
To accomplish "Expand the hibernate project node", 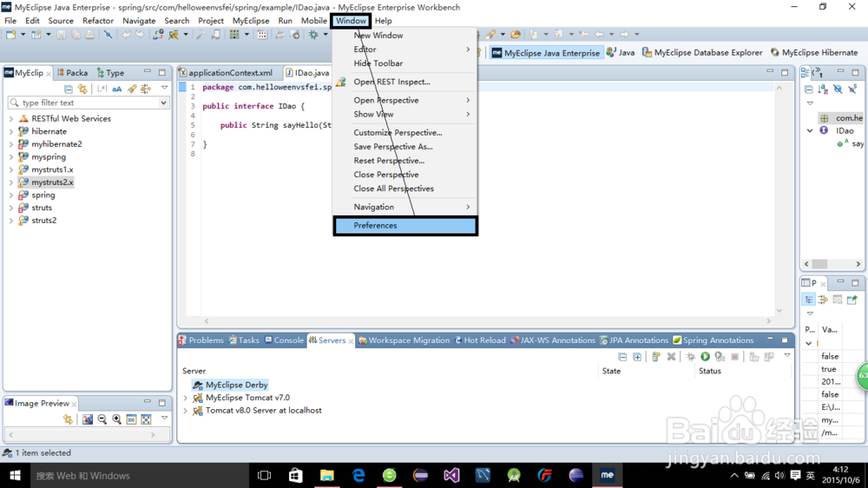I will (x=11, y=132).
